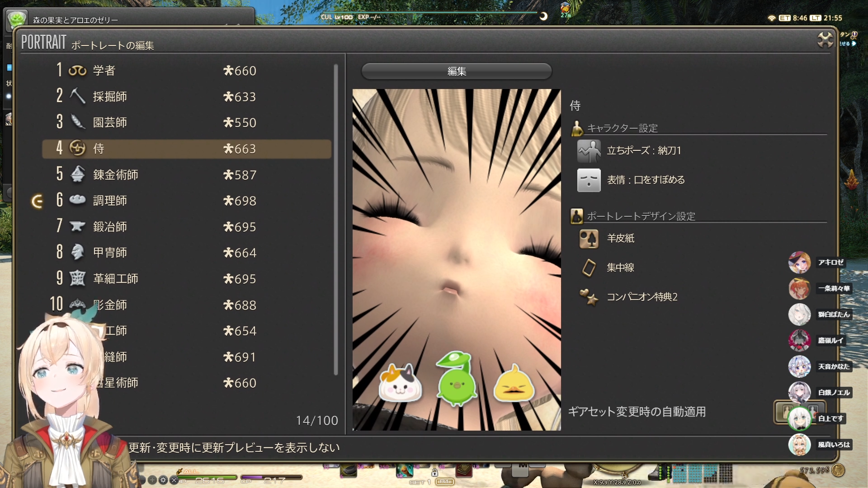Click the キャラクター設定 section icon

pos(577,128)
